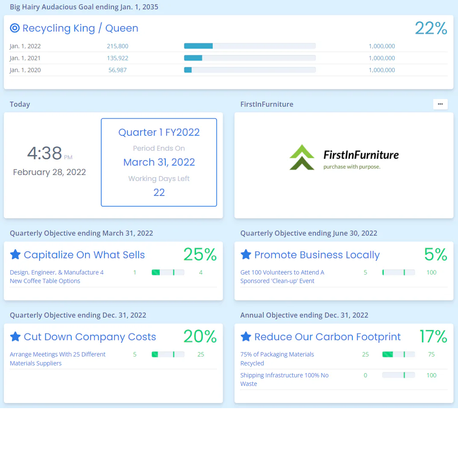Screen dimensions: 458x476
Task: Open the Recycling King / Queen goal
Action: [80, 28]
